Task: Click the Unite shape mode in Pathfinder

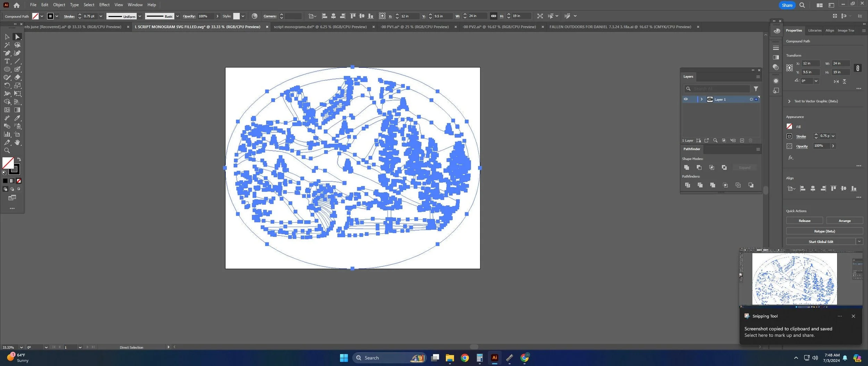Action: point(686,168)
